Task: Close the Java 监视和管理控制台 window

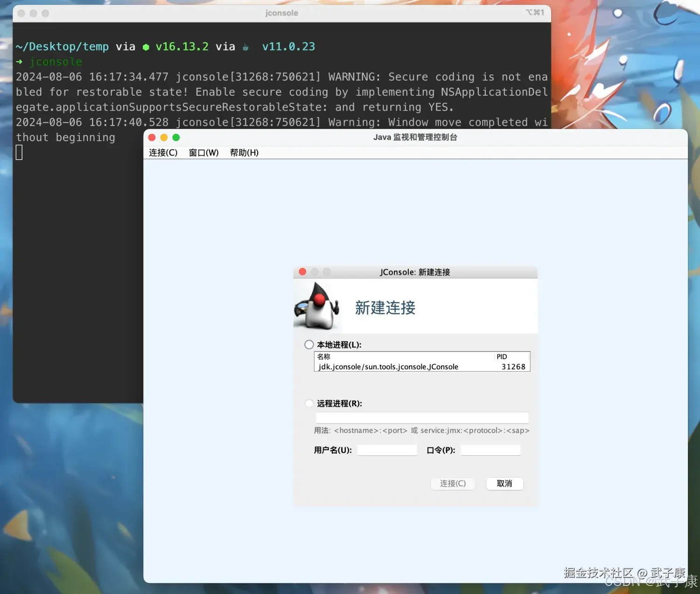Action: [152, 137]
